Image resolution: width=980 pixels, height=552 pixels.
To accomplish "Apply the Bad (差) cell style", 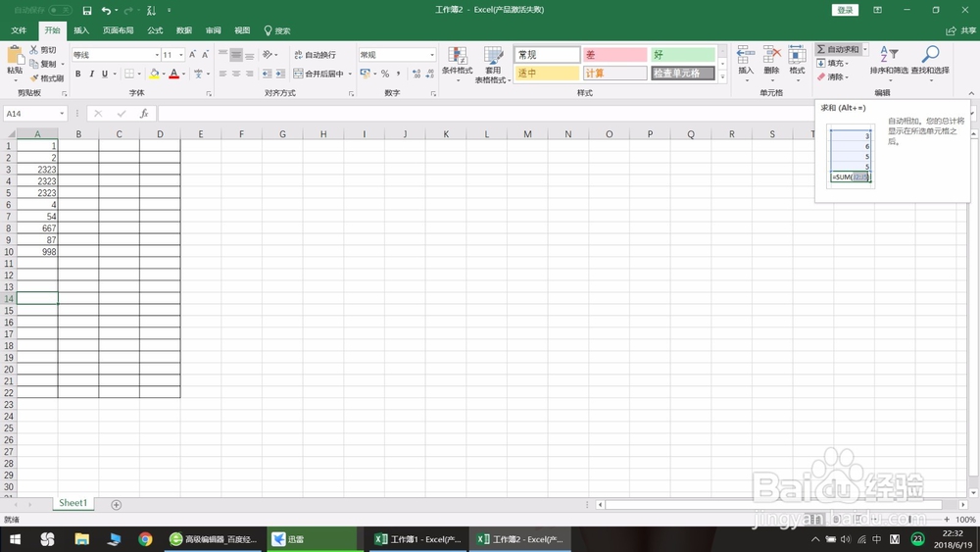I will tap(615, 55).
